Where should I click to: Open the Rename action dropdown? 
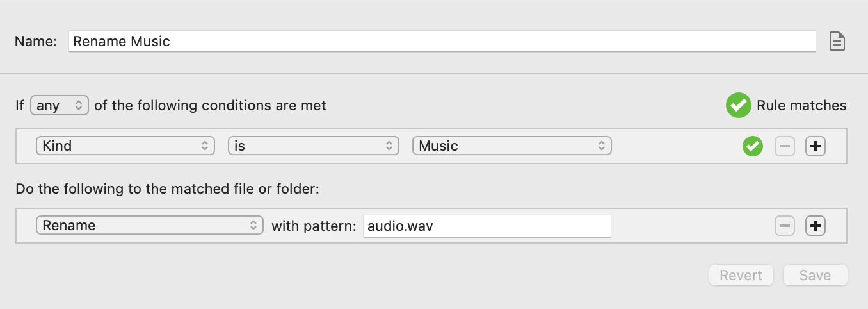pyautogui.click(x=150, y=225)
